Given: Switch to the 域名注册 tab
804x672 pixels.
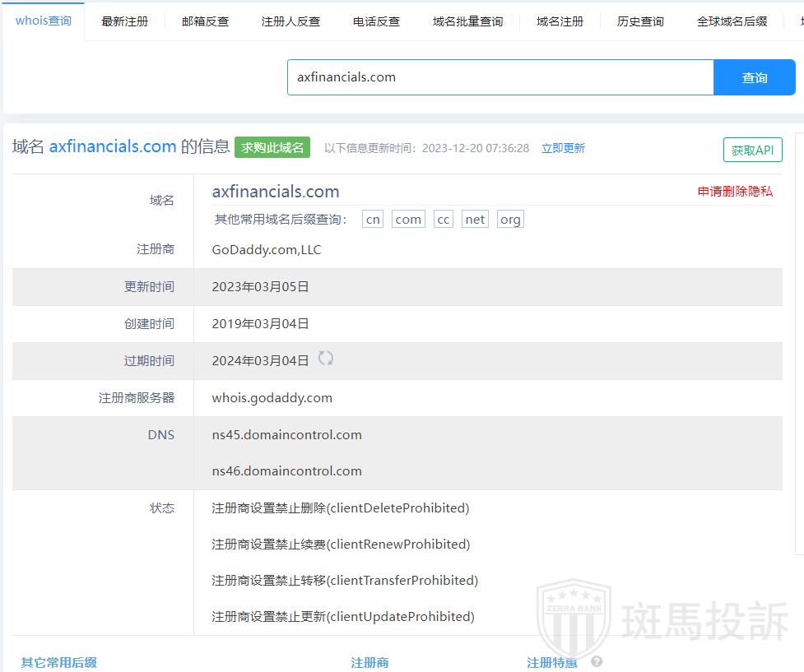Looking at the screenshot, I should click(x=560, y=21).
